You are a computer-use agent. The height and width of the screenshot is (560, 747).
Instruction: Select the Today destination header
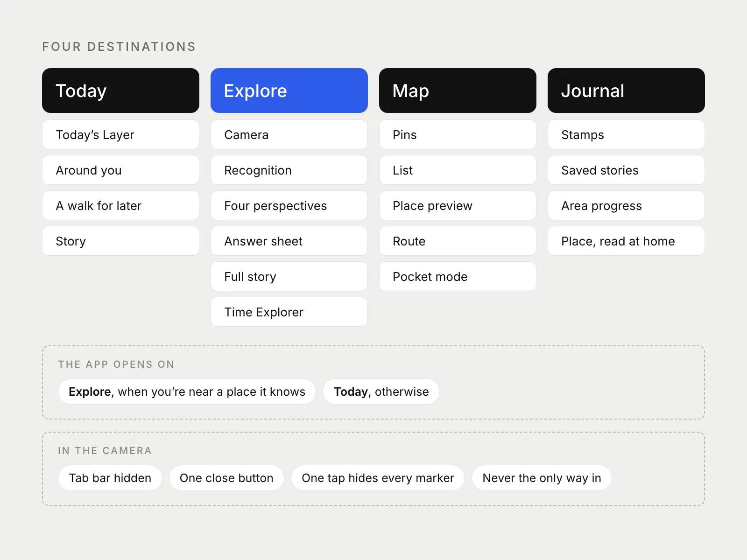pyautogui.click(x=120, y=91)
